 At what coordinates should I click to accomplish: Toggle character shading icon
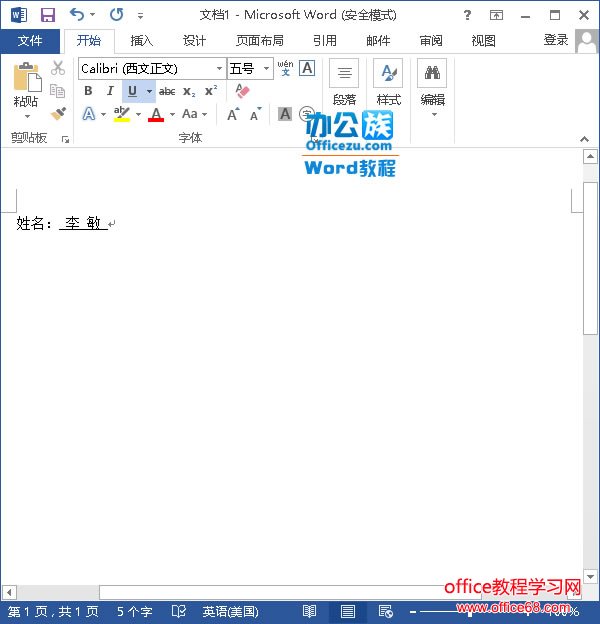coord(285,114)
